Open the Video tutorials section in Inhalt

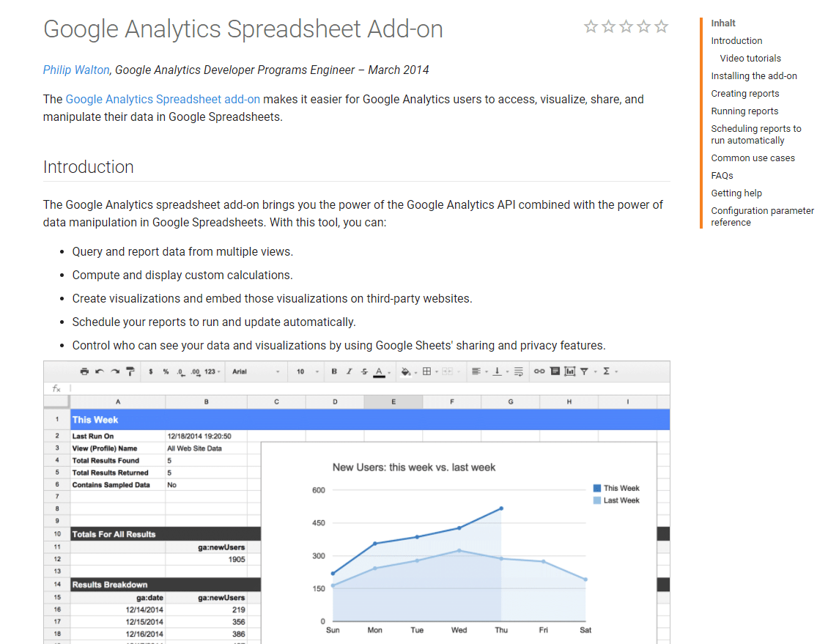(750, 58)
